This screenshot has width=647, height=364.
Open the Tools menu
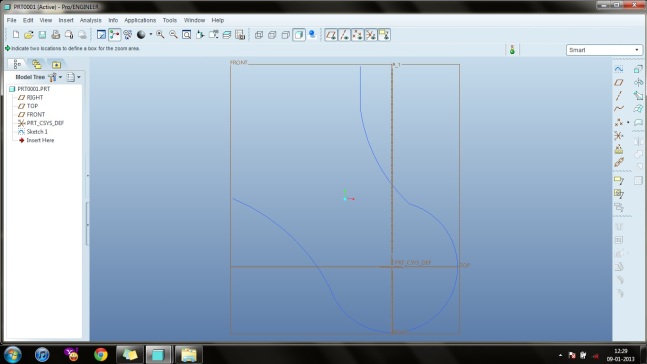[x=170, y=20]
